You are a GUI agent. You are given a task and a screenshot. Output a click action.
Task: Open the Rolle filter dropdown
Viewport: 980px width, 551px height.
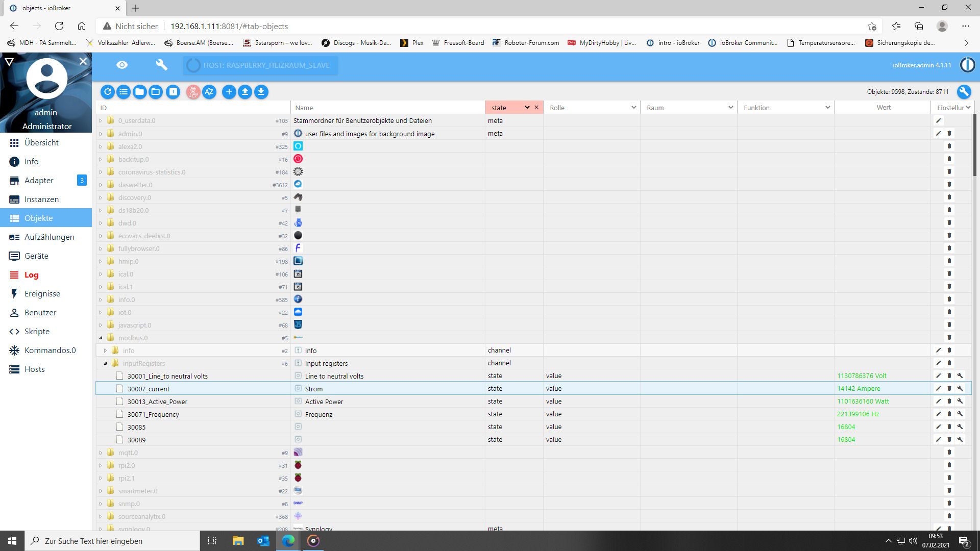[x=633, y=108]
